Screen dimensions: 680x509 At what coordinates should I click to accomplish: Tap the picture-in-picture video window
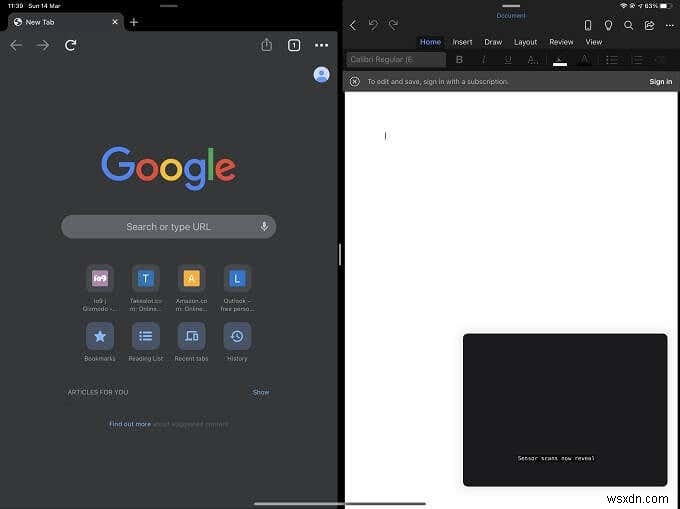click(565, 410)
